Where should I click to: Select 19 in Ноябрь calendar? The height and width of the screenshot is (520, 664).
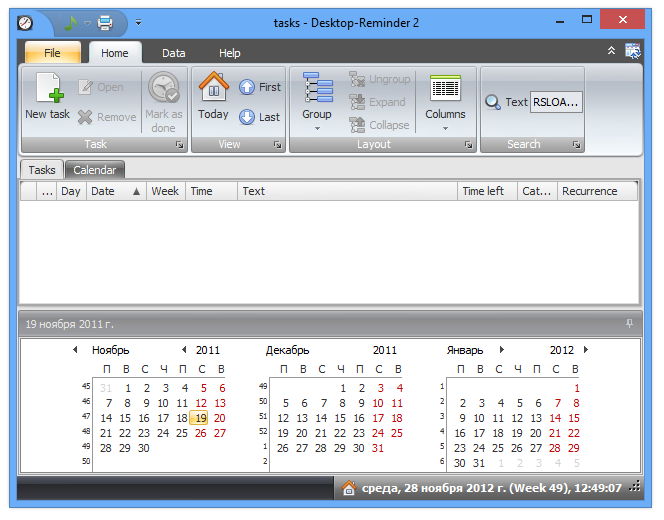point(199,418)
